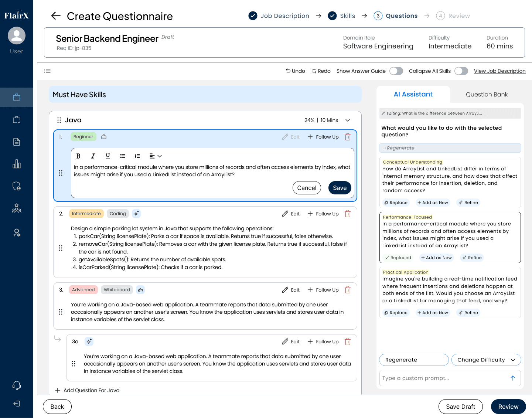Click the whiteboard icon on question 3

point(140,290)
